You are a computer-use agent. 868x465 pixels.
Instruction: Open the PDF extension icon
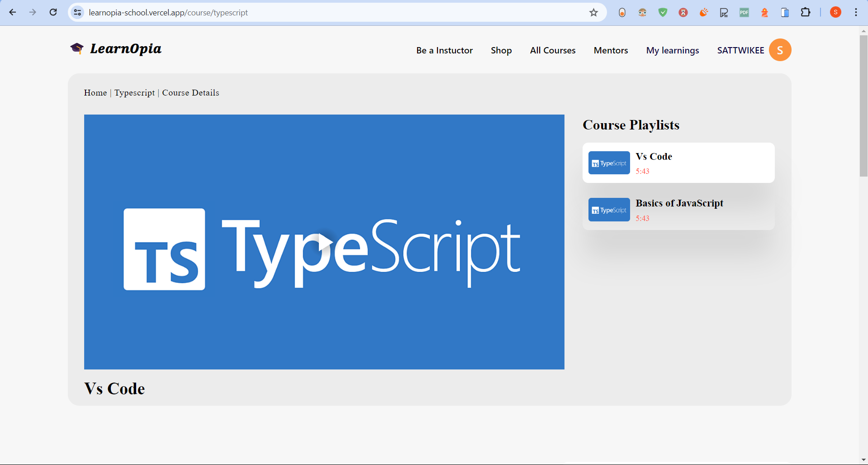tap(744, 12)
